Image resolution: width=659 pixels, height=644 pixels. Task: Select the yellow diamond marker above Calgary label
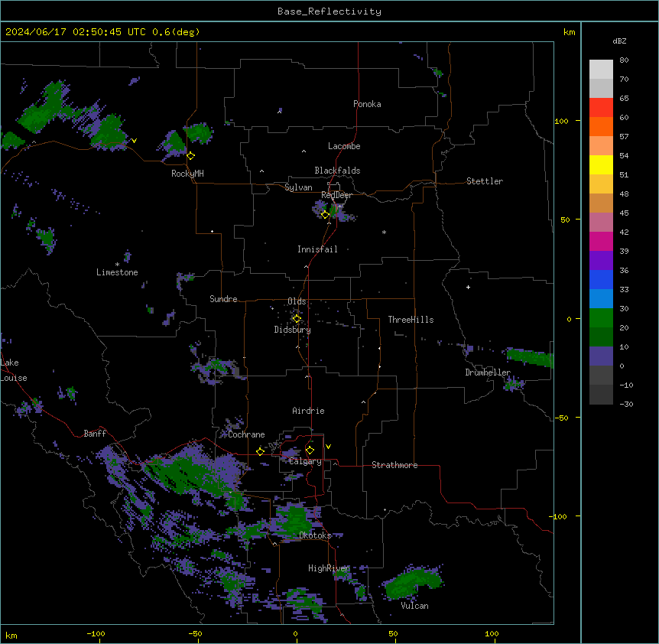(310, 450)
